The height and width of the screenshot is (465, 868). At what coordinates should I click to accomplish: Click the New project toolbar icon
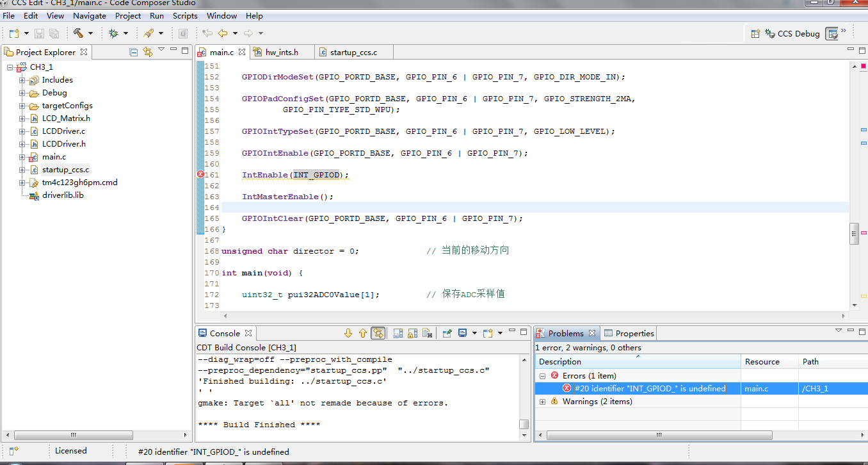pos(13,33)
